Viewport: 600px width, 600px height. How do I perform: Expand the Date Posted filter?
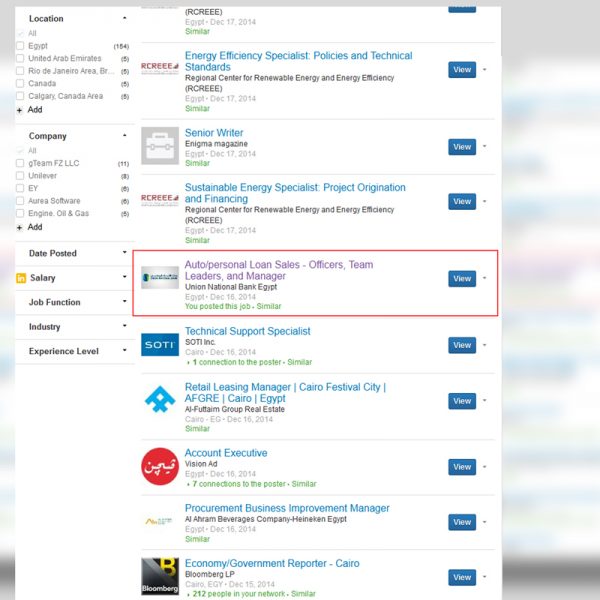(124, 252)
